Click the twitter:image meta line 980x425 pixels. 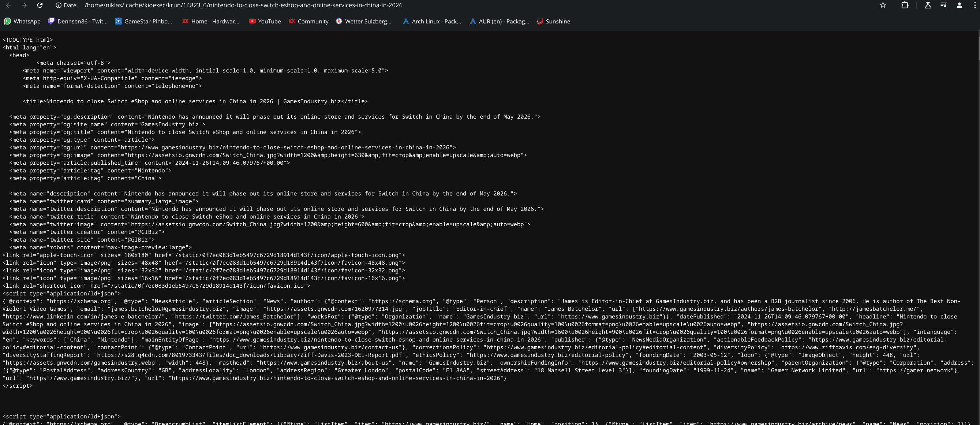point(270,224)
